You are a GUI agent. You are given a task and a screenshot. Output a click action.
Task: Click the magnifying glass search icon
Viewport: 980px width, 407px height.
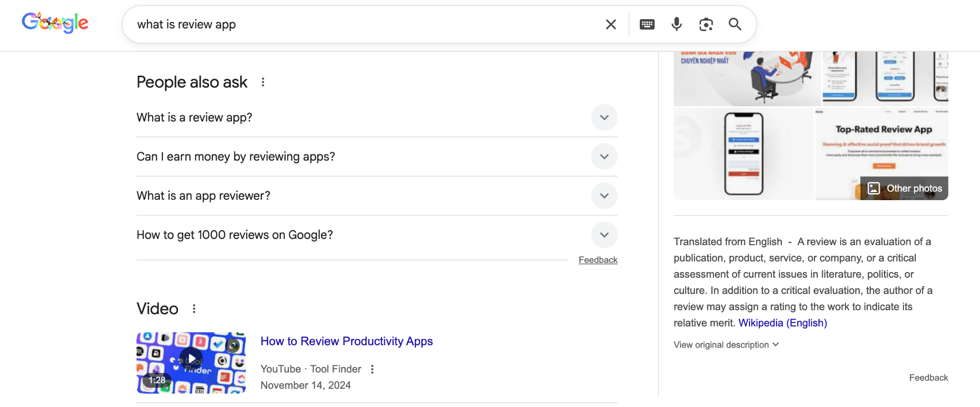[735, 24]
